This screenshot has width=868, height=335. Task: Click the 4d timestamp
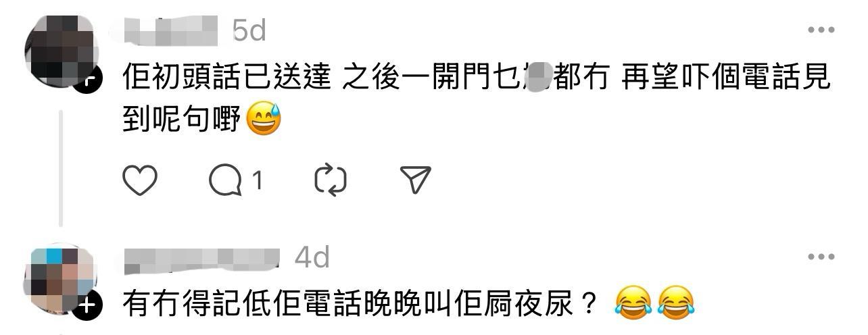312,257
